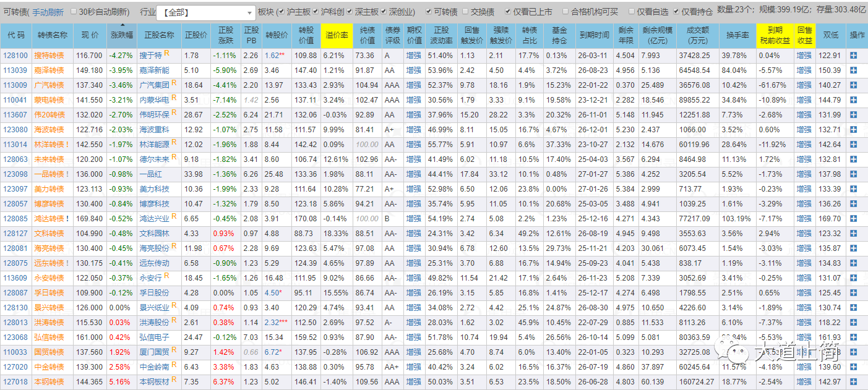Click the plus icon for 永安转债
Screen dimensions: 868x390
[854, 278]
